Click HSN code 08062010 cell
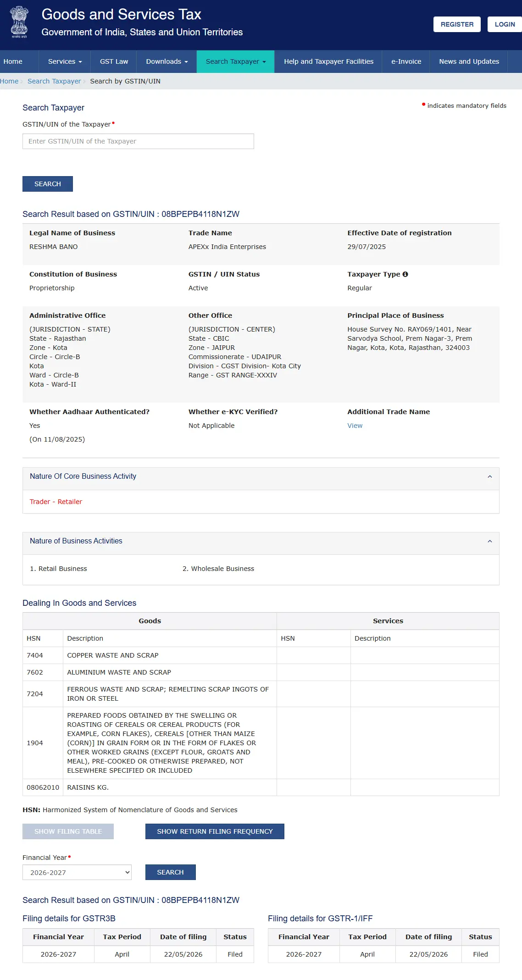 click(43, 787)
